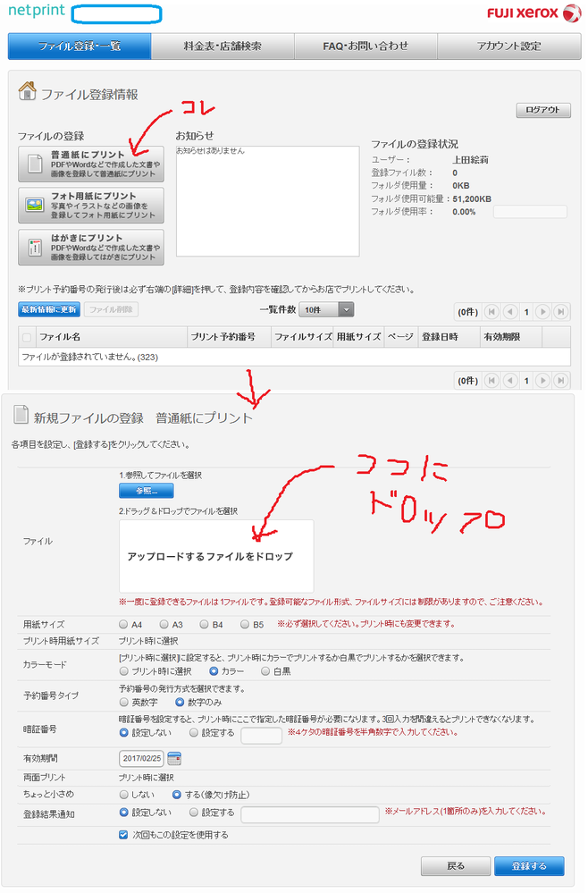Click the はがきにプリント button

(x=91, y=248)
